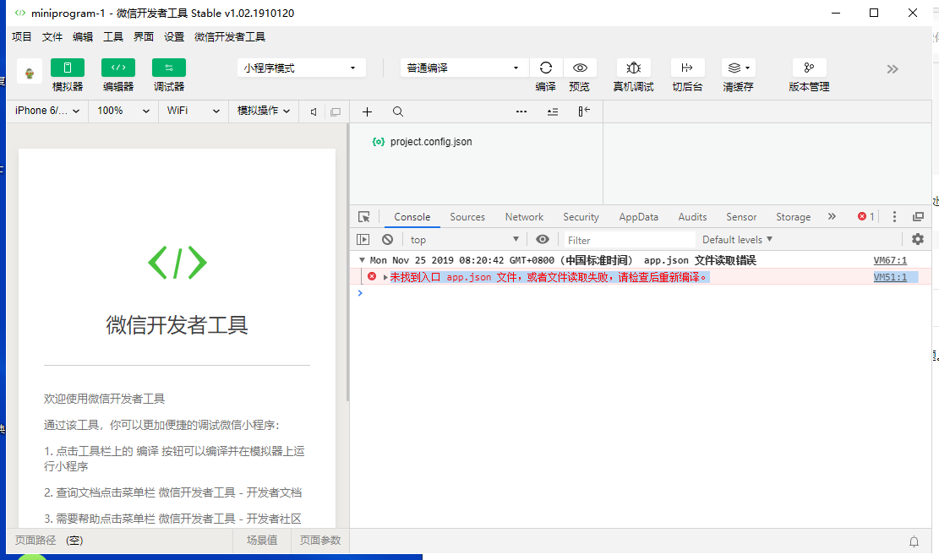Open the VM67:1 source link
Viewport: 939px width, 560px height.
(x=890, y=260)
